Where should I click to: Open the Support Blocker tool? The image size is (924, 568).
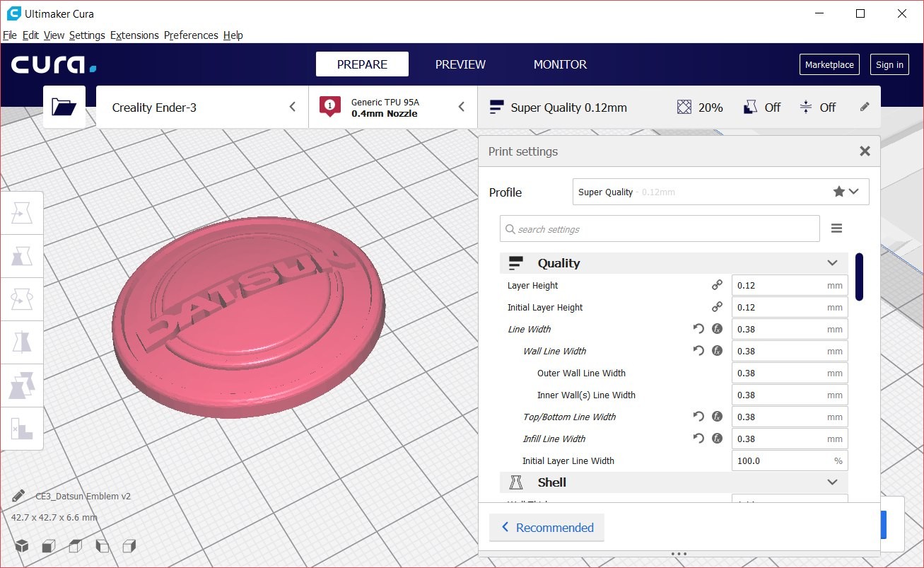22,429
